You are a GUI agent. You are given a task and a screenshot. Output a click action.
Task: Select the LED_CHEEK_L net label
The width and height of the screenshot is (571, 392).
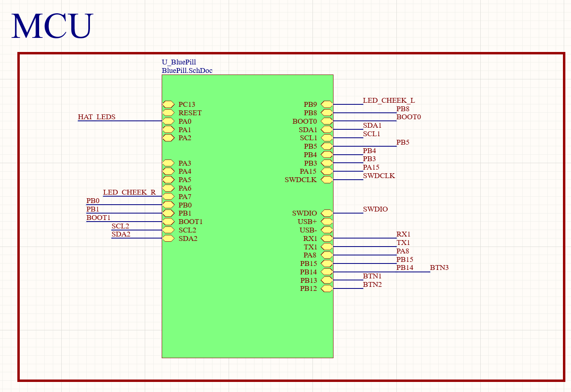[388, 100]
